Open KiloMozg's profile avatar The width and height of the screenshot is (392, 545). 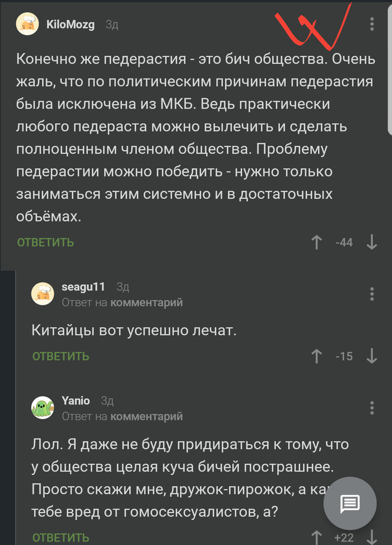click(x=27, y=25)
